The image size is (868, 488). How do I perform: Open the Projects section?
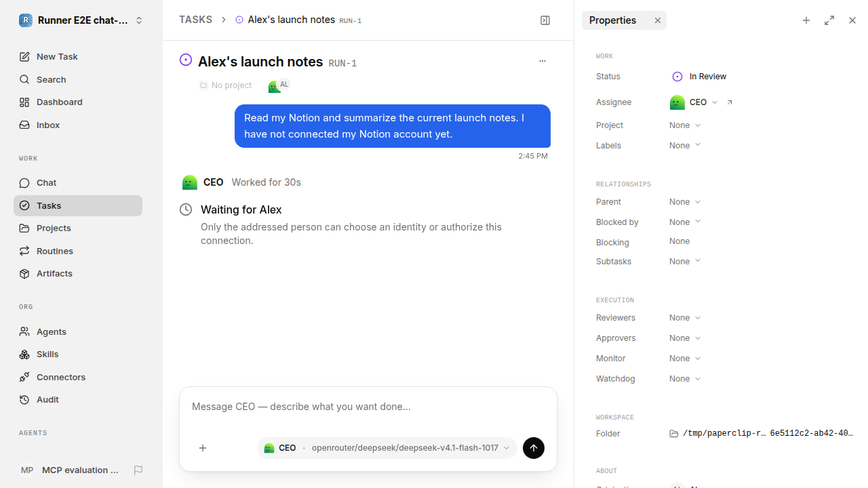tap(78, 228)
